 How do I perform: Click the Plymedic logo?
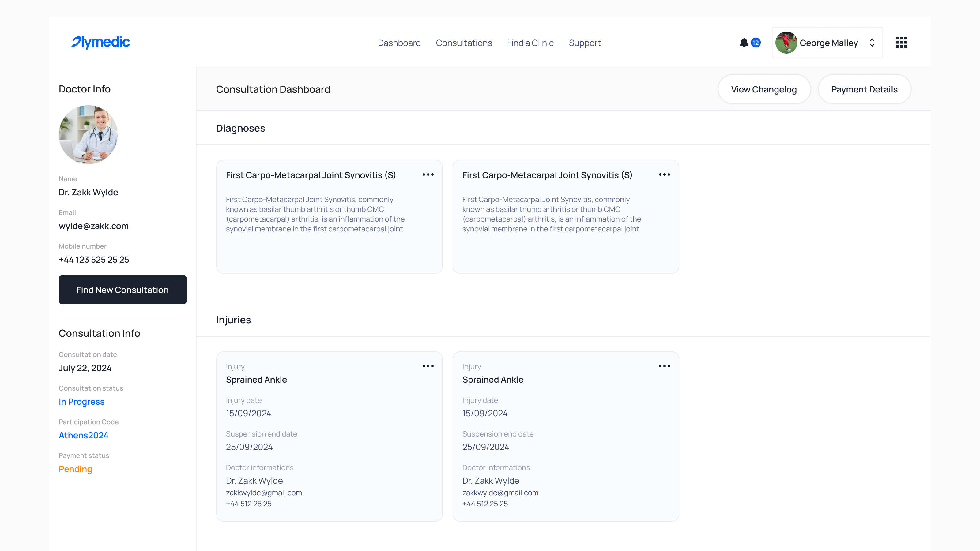(101, 42)
